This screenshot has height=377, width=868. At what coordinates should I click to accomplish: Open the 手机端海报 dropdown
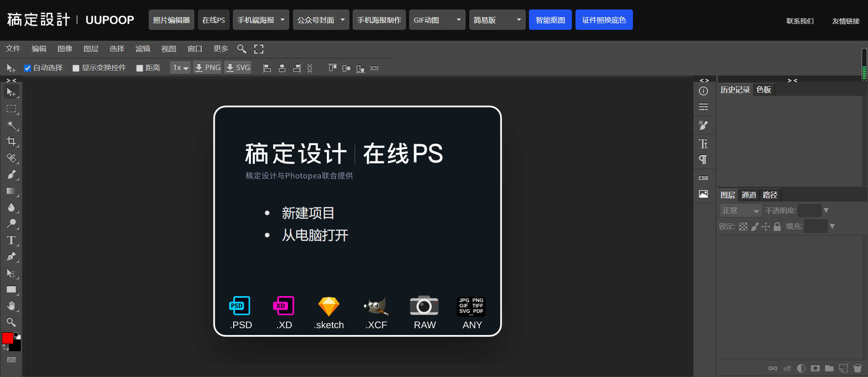pos(261,20)
